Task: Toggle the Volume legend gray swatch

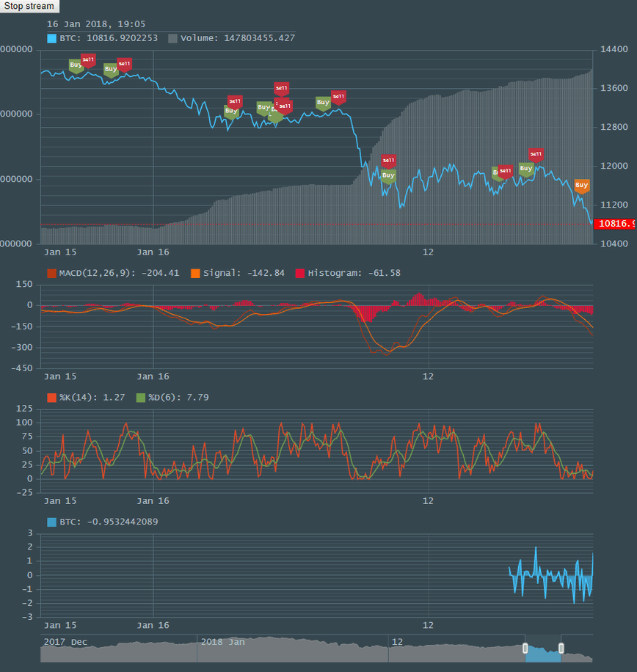Action: [x=172, y=38]
